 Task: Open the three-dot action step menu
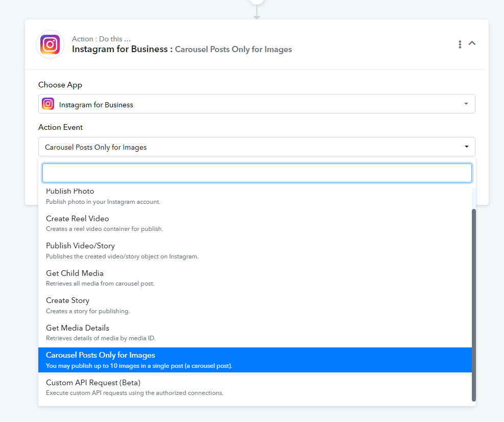[x=460, y=44]
